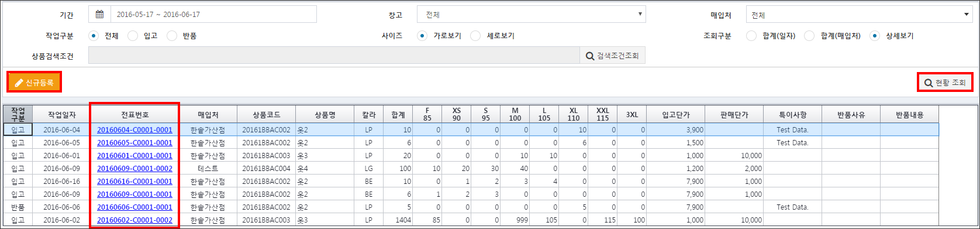Click the 2,000 판매단가 cell

734,168
